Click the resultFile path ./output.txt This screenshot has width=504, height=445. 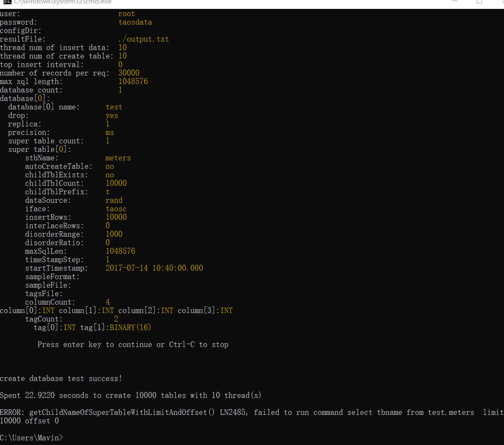coord(144,39)
